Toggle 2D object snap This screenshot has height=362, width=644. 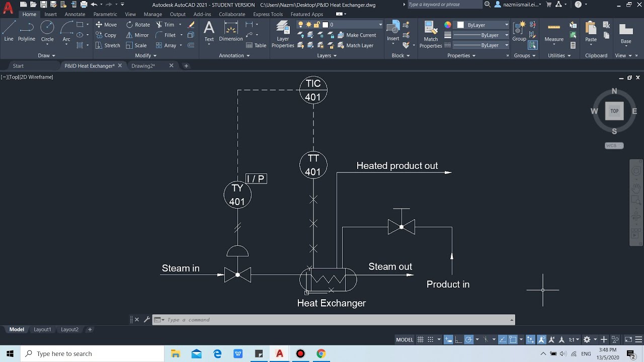[513, 339]
